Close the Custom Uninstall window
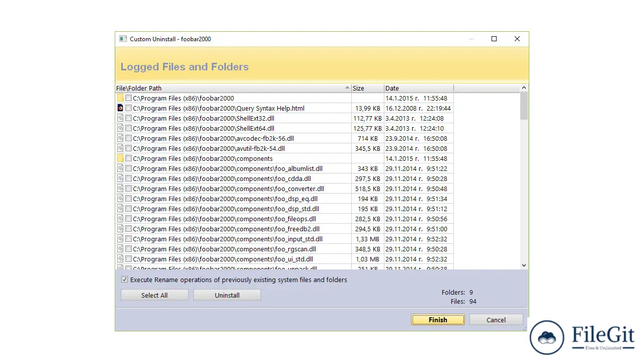Screen dimensions: 644x362 pyautogui.click(x=517, y=39)
